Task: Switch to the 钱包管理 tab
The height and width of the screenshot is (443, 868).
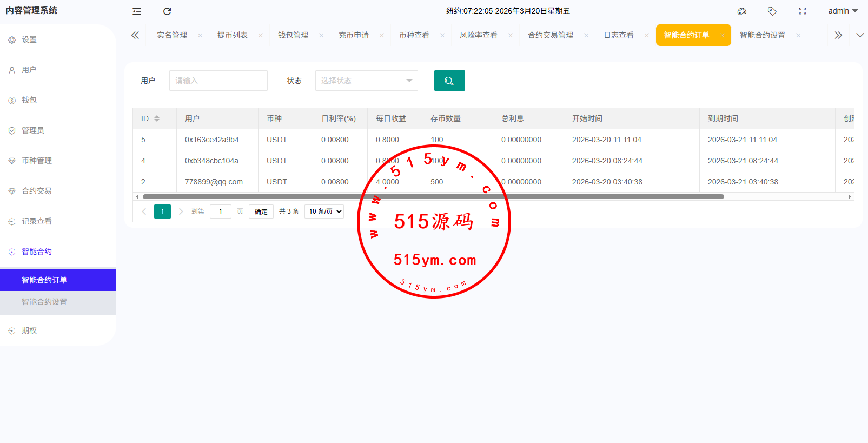Action: click(x=293, y=35)
